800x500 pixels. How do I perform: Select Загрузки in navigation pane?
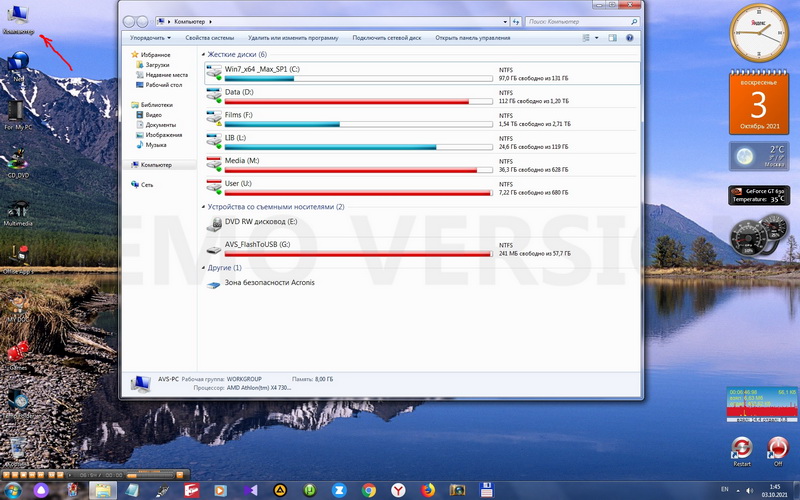pyautogui.click(x=157, y=65)
